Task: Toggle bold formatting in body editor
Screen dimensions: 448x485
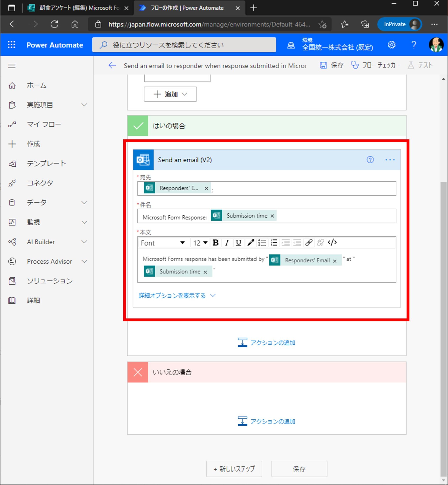Action: pyautogui.click(x=215, y=243)
